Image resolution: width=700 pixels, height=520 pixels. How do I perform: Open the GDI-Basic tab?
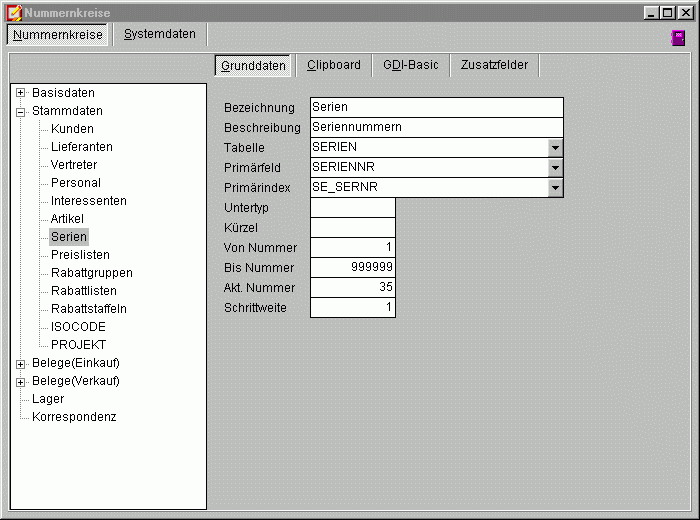pyautogui.click(x=411, y=65)
